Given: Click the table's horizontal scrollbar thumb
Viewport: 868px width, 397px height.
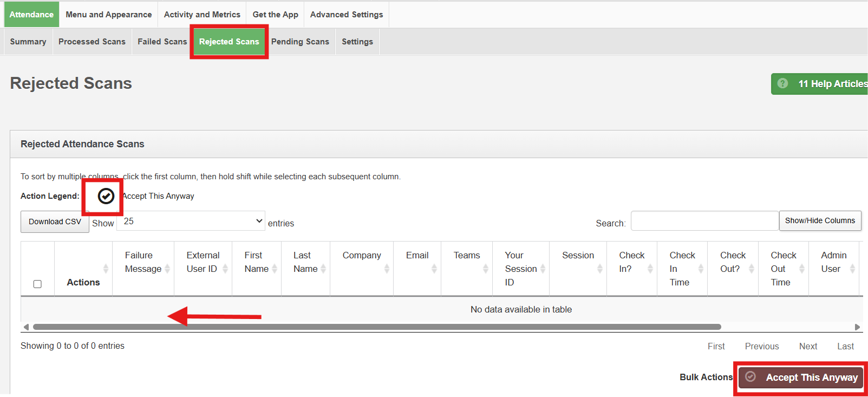Looking at the screenshot, I should point(377,327).
